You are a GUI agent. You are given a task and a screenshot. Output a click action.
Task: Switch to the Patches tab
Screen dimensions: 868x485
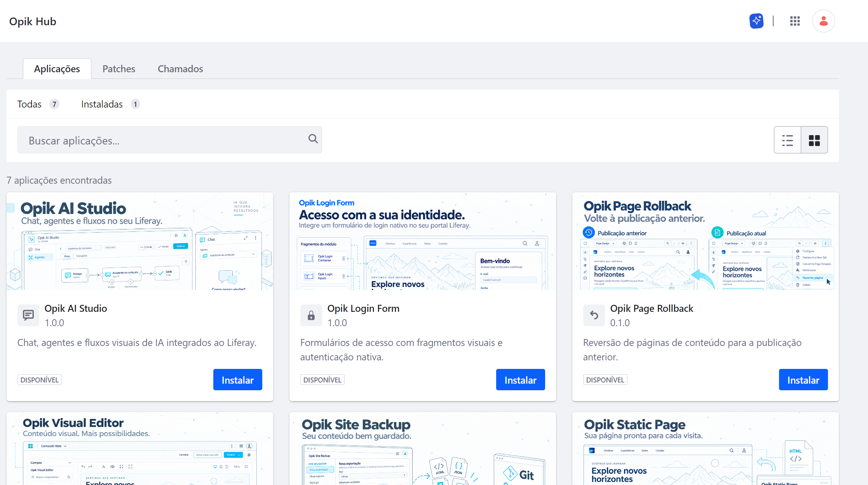pyautogui.click(x=119, y=69)
